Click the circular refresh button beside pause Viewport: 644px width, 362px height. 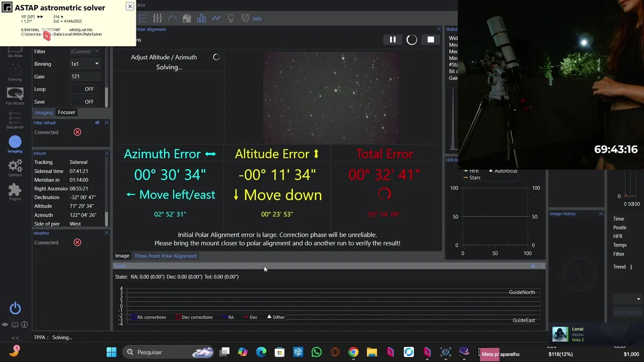[412, 40]
